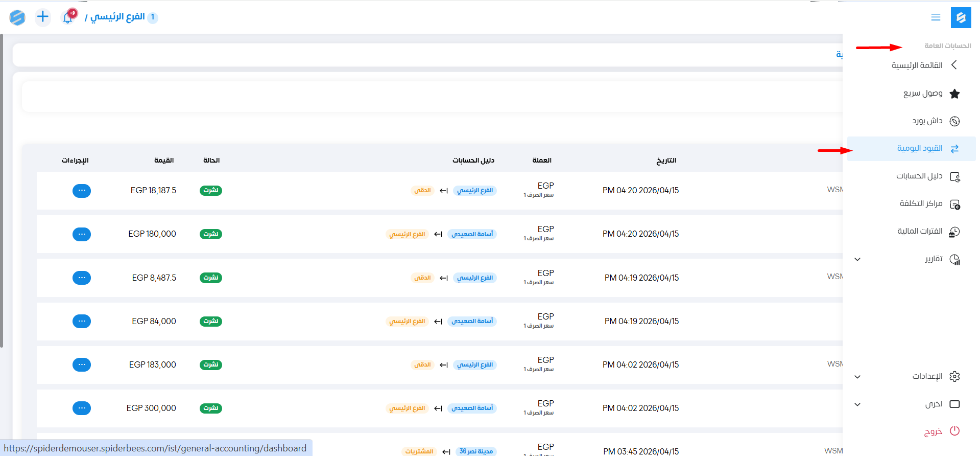
Task: Click the notification bell icon
Action: coord(68,17)
